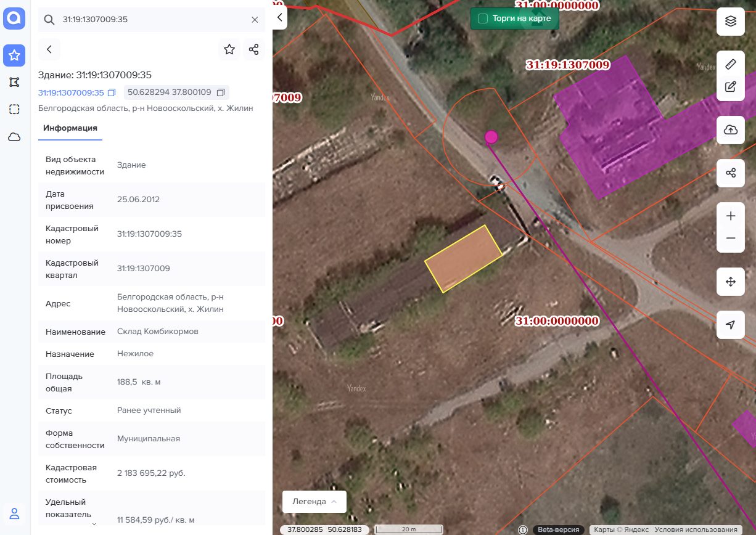Zoom out on the map

click(731, 239)
